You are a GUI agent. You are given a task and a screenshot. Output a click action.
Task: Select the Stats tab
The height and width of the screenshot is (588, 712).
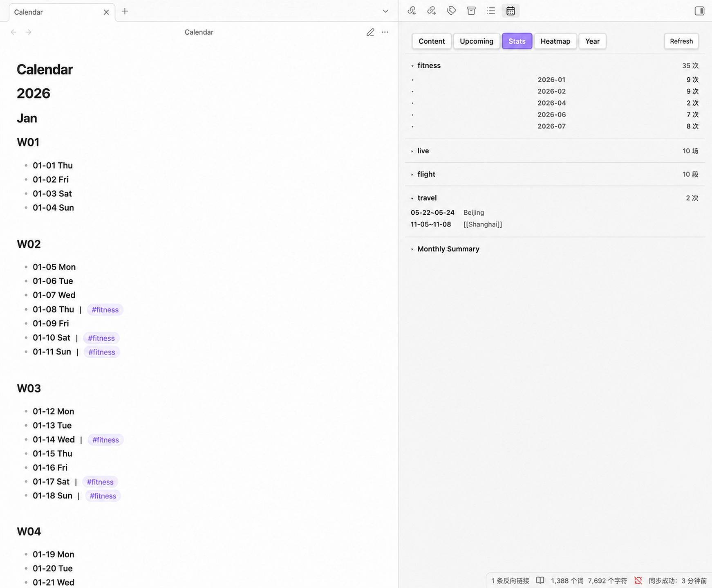coord(517,41)
